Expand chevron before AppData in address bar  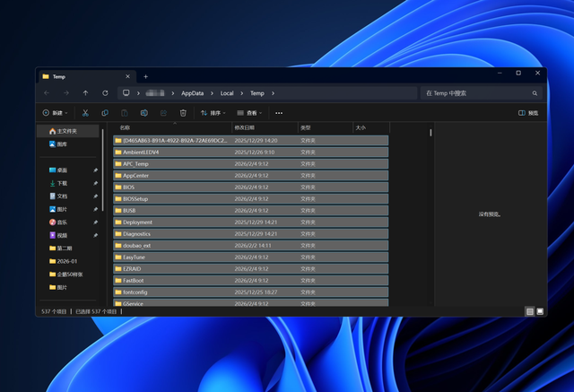(173, 93)
